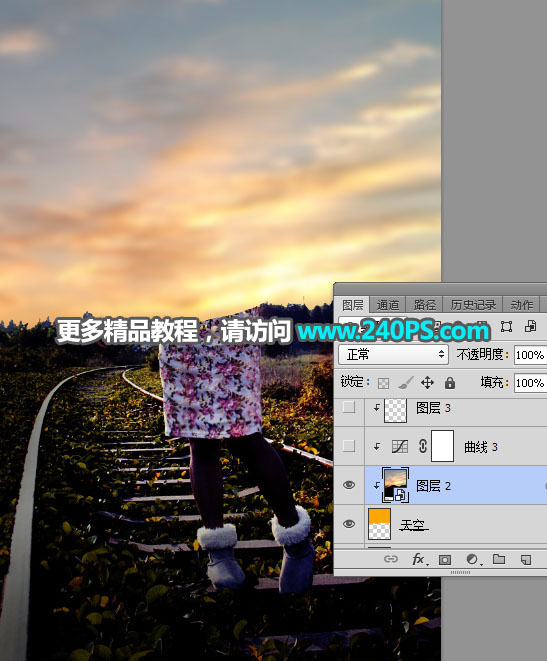Switch to the 图层 (Layers) tab
Viewport: 547px width, 661px height.
pos(353,304)
